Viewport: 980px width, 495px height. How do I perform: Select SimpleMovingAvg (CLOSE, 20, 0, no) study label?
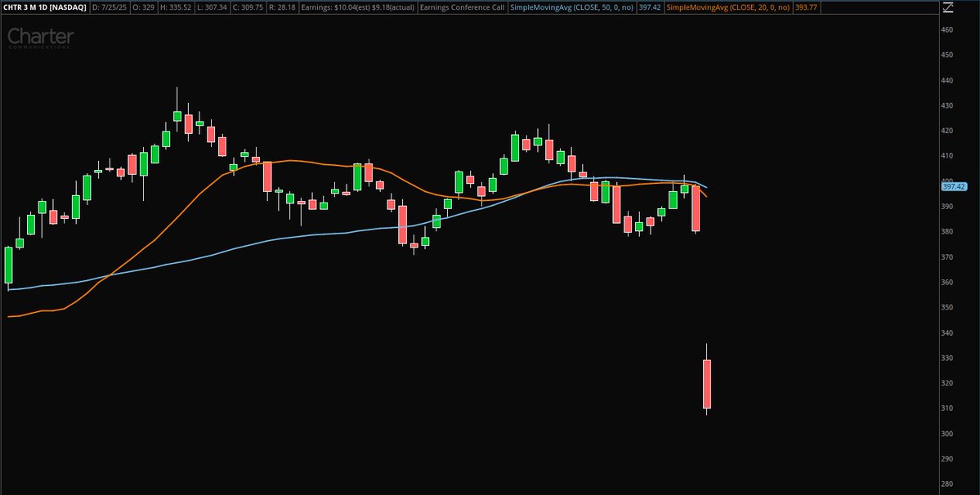pyautogui.click(x=727, y=7)
